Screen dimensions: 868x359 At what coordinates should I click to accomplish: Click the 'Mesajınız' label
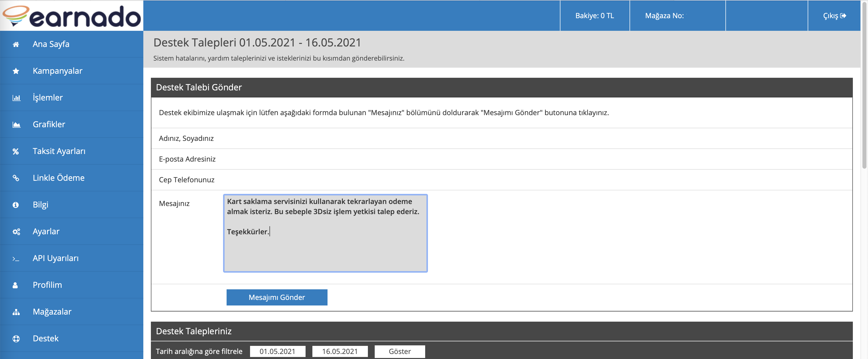pos(174,203)
